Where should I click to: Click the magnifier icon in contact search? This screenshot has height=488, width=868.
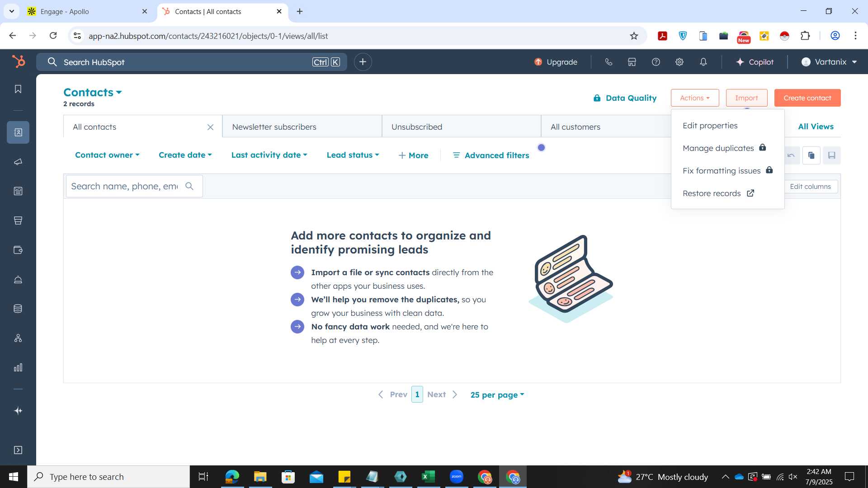click(x=189, y=186)
